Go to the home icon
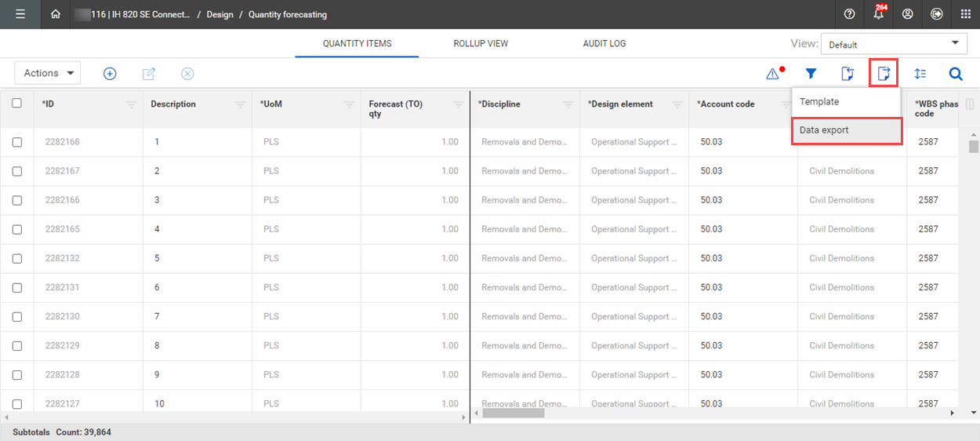This screenshot has height=441, width=980. [x=55, y=14]
